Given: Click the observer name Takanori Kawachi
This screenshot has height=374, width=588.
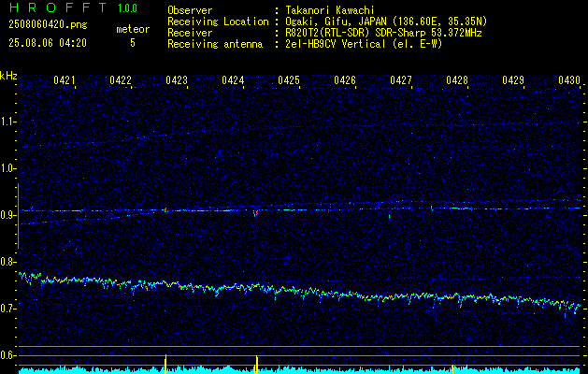Looking at the screenshot, I should click(330, 10).
